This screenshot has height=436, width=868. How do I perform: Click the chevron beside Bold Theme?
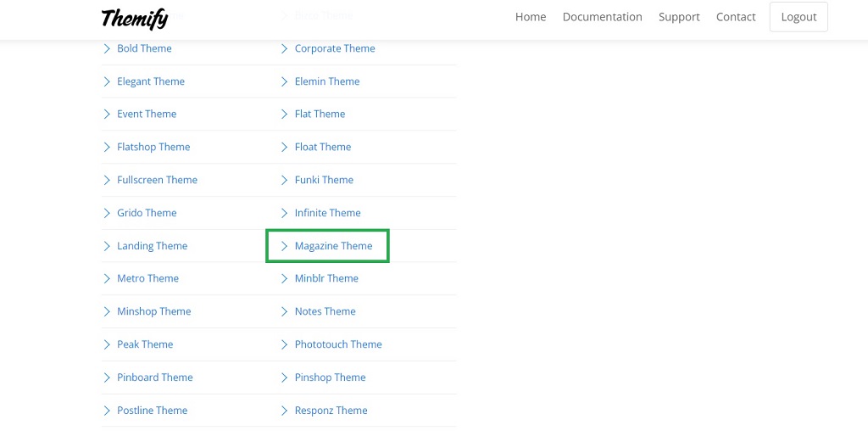(107, 48)
